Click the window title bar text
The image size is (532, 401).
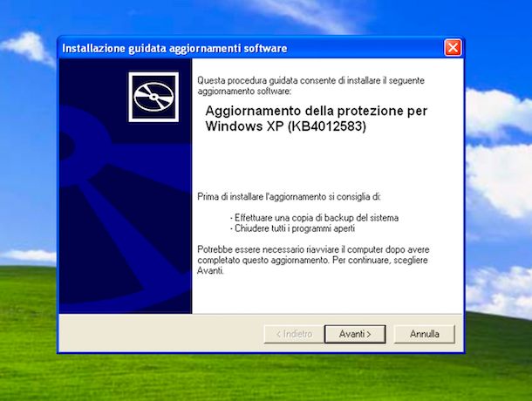(174, 48)
